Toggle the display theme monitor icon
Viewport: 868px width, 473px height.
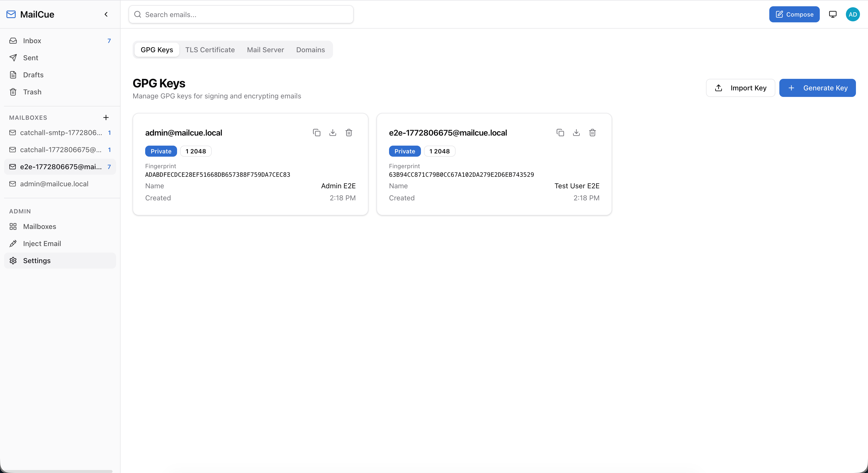tap(833, 15)
